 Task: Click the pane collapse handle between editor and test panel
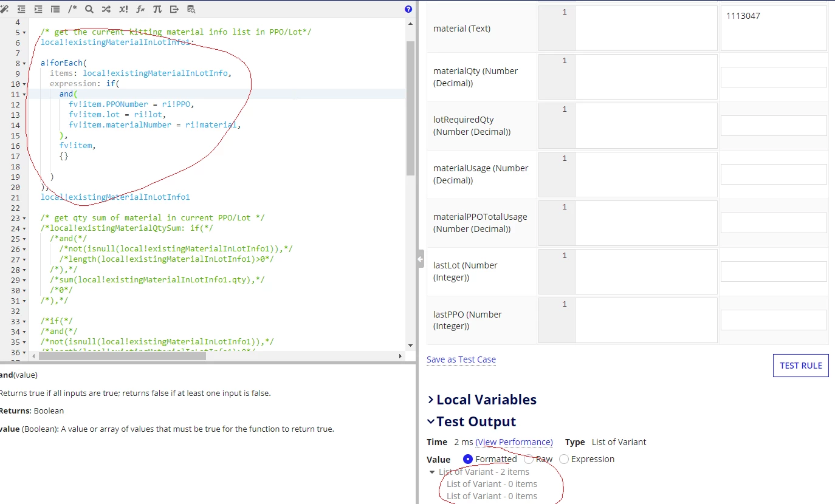(x=420, y=259)
